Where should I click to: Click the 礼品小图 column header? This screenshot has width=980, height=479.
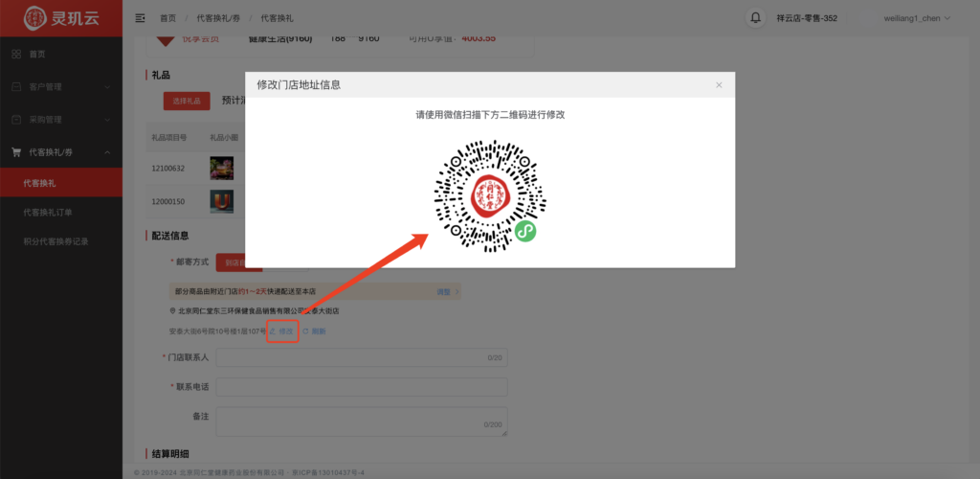click(x=224, y=137)
